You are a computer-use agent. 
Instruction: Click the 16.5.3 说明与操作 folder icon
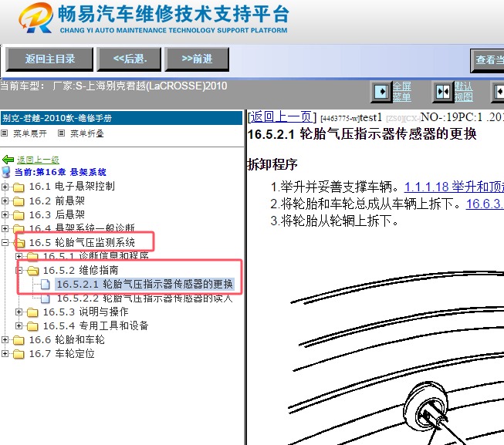[32, 312]
